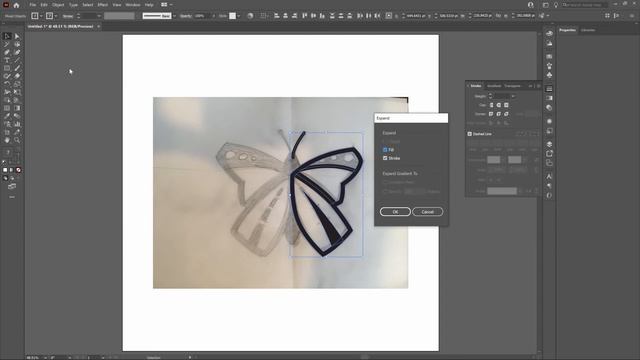Viewport: 640px width, 360px height.
Task: Select the Eyedropper tool
Action: coord(7,116)
